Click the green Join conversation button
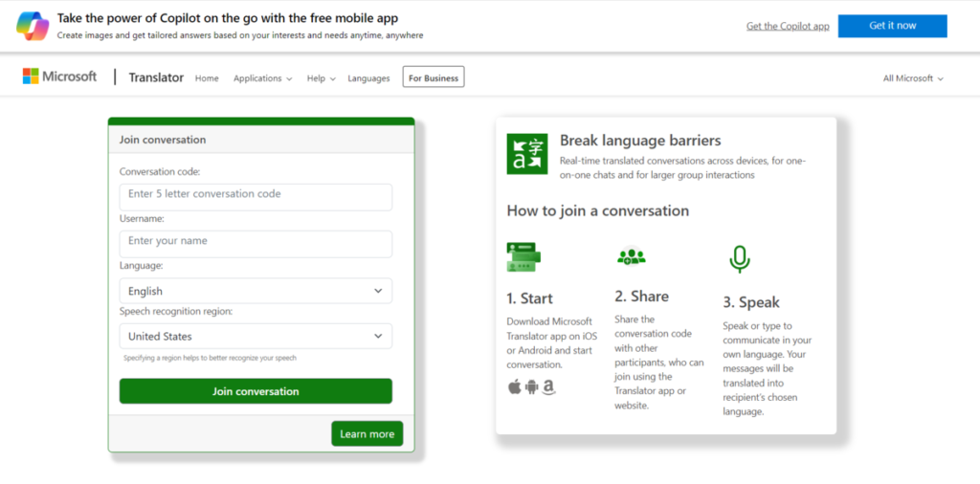 tap(256, 391)
